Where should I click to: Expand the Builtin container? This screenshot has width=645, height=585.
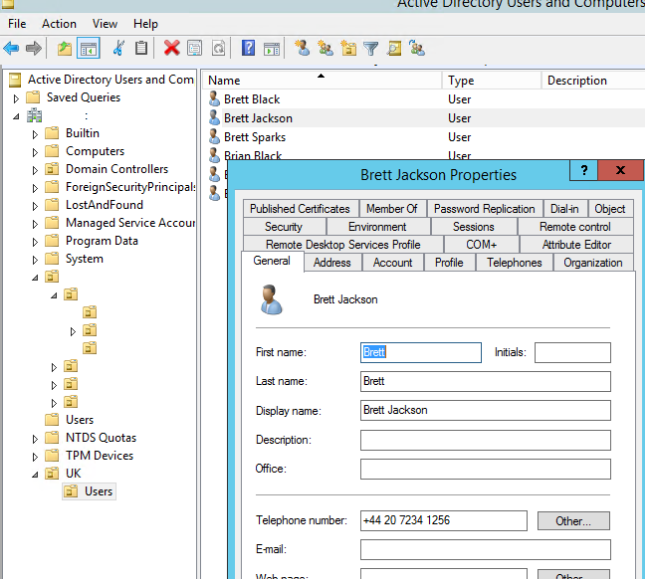35,134
